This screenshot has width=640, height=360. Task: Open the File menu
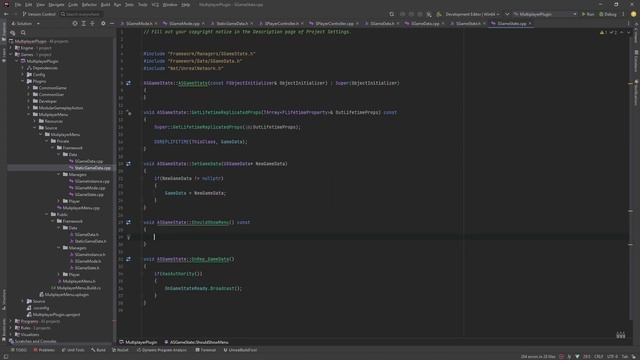18,4
